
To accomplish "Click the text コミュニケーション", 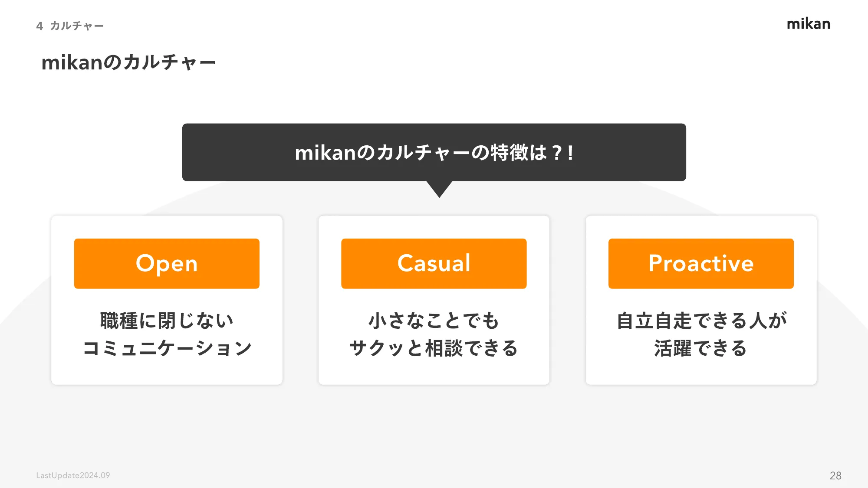I will [167, 348].
